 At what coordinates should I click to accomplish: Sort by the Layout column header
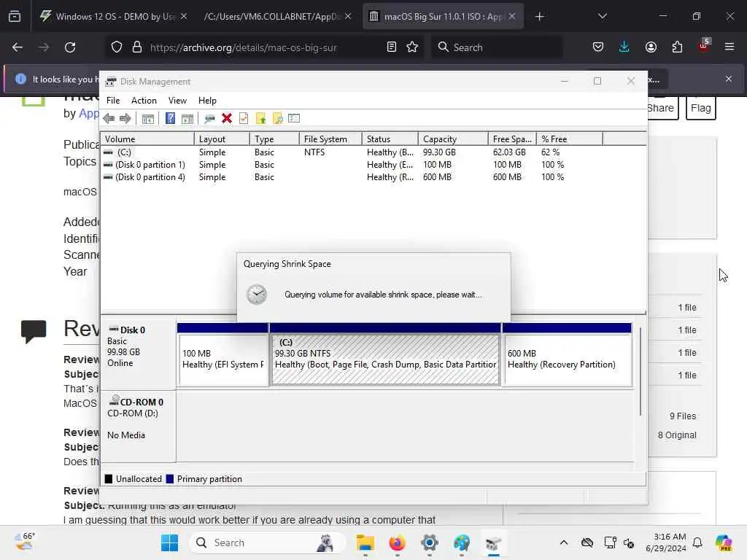click(x=222, y=139)
